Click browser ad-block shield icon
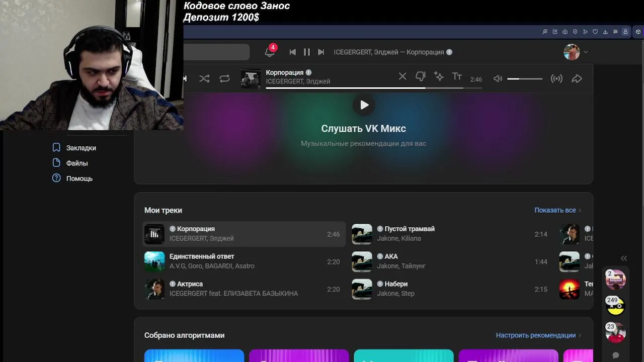This screenshot has height=362, width=644. tap(575, 32)
